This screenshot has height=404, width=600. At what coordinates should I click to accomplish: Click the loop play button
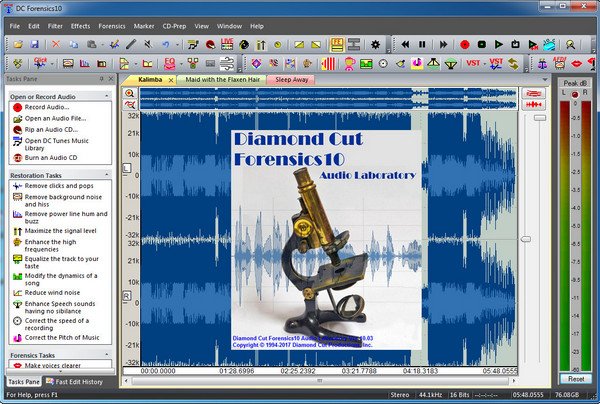tap(515, 45)
